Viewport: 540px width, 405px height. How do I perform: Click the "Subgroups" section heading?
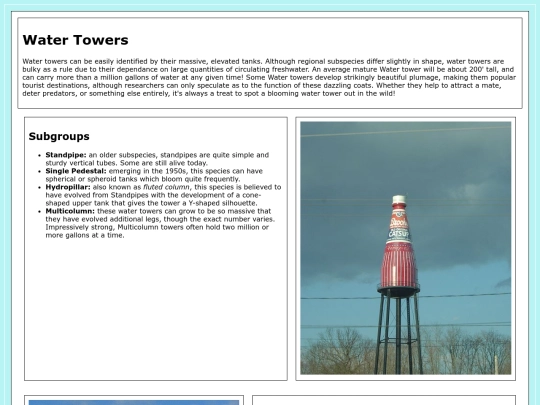pyautogui.click(x=59, y=136)
